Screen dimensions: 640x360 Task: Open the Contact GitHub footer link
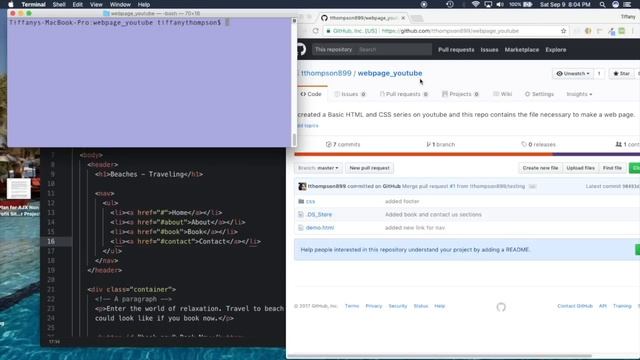point(575,306)
